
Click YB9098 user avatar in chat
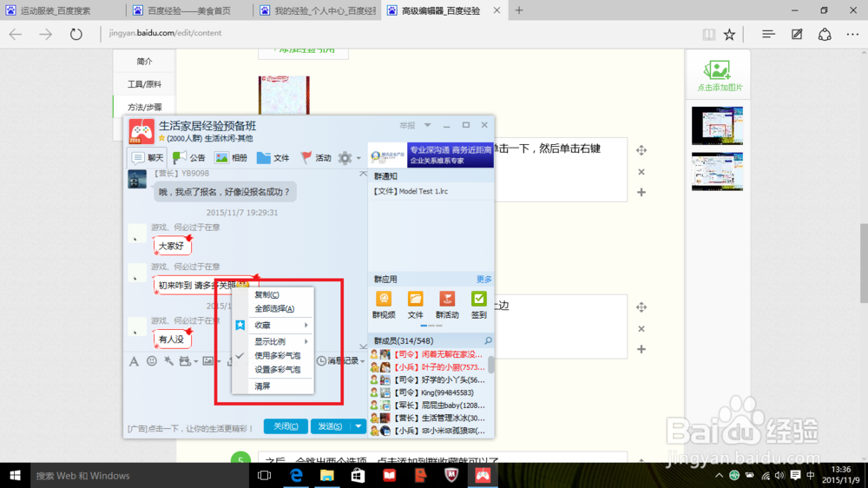pyautogui.click(x=137, y=180)
